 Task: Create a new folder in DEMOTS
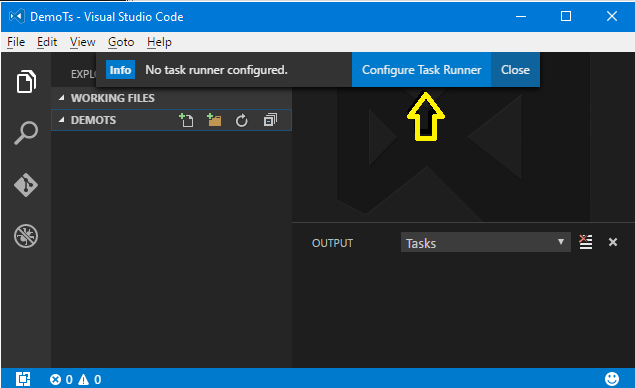[214, 120]
